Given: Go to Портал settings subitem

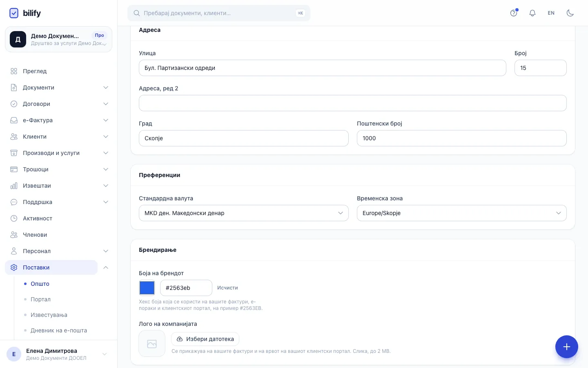Looking at the screenshot, I should 40,299.
